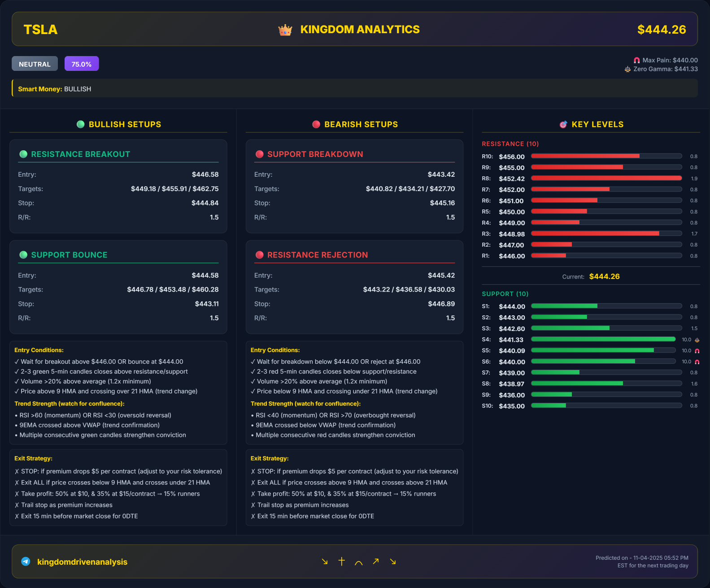Click targets $446.78 / $453.48 / $460.28
The width and height of the screenshot is (710, 588).
(x=173, y=290)
